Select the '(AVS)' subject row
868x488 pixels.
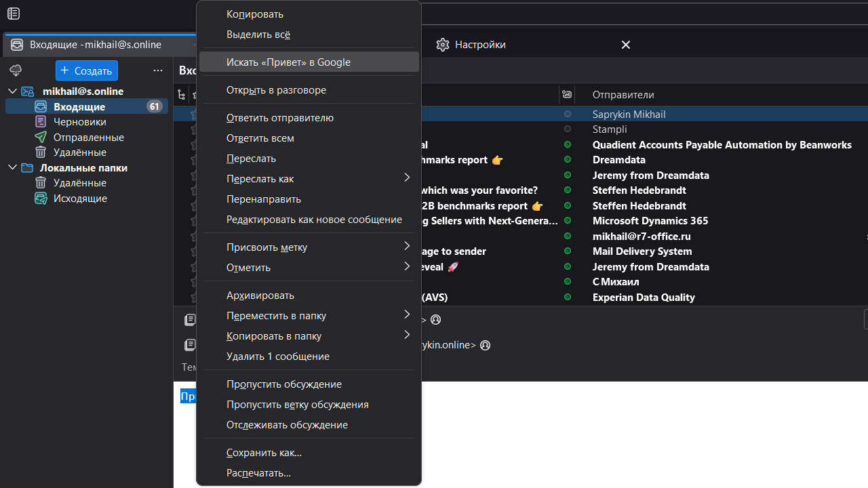[x=521, y=298]
